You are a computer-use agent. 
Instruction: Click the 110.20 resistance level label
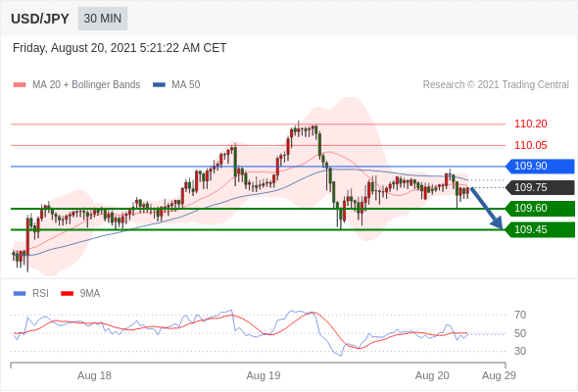(530, 123)
